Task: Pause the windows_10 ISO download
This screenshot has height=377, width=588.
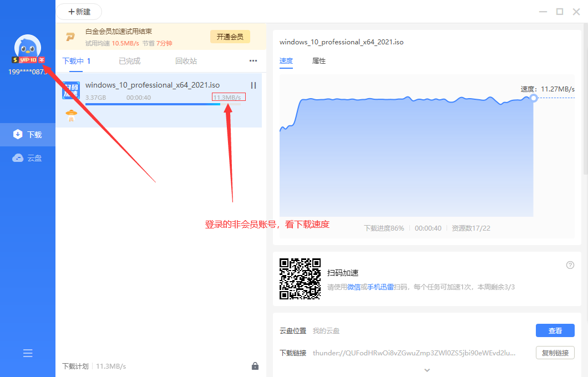Action: pos(254,85)
